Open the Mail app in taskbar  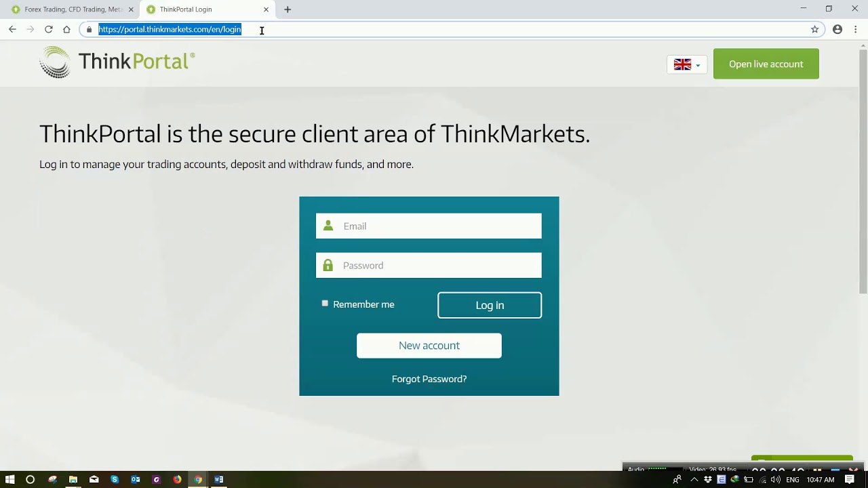coord(94,479)
